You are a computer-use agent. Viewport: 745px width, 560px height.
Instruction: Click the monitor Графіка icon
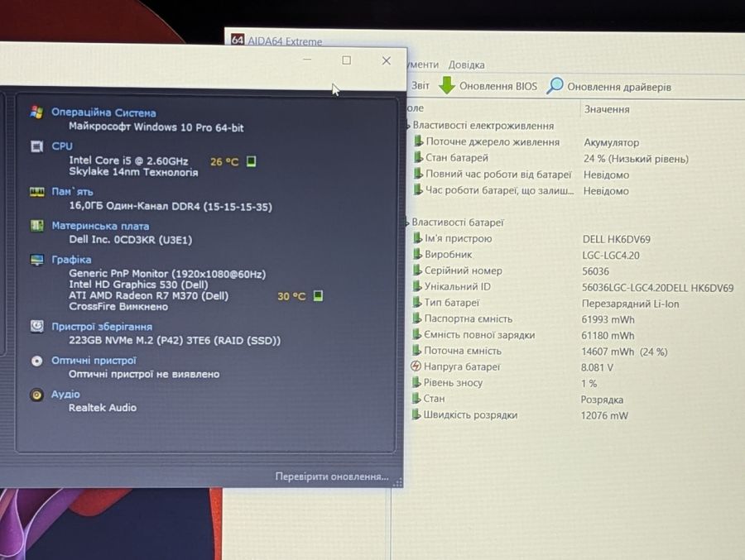click(x=36, y=260)
